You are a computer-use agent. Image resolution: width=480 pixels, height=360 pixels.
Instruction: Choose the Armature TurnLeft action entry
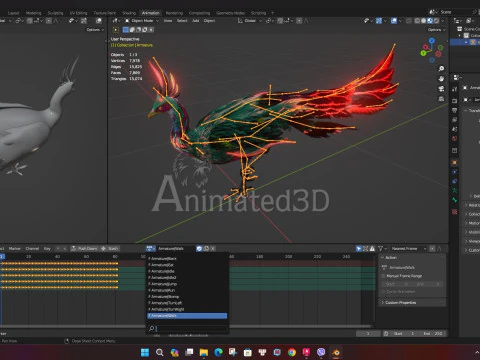(x=187, y=303)
